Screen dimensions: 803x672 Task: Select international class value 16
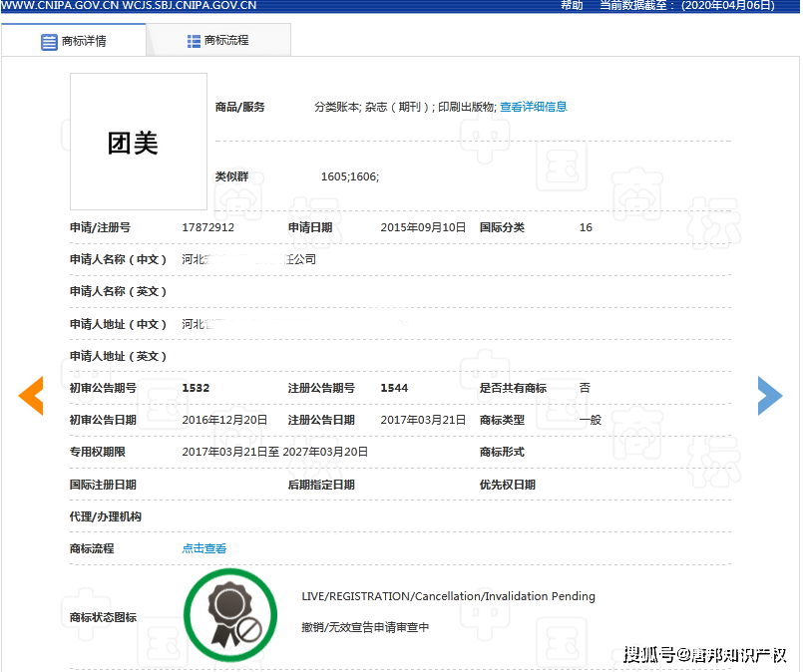point(586,227)
